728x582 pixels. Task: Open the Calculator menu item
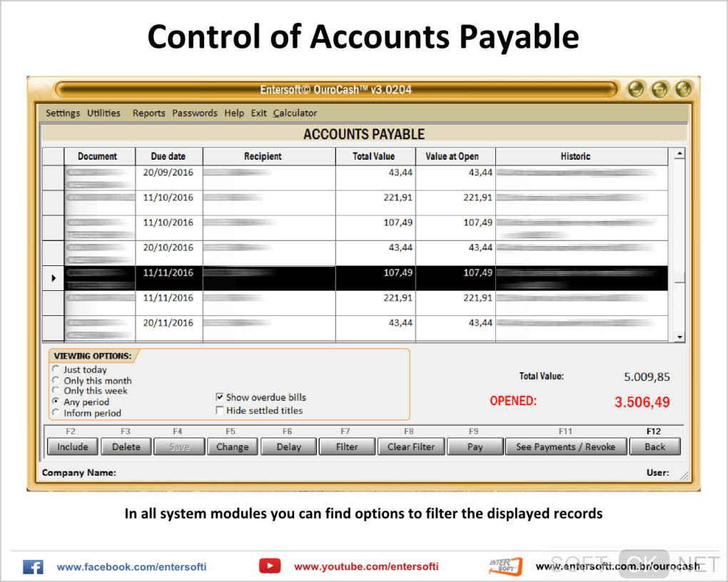[x=295, y=113]
